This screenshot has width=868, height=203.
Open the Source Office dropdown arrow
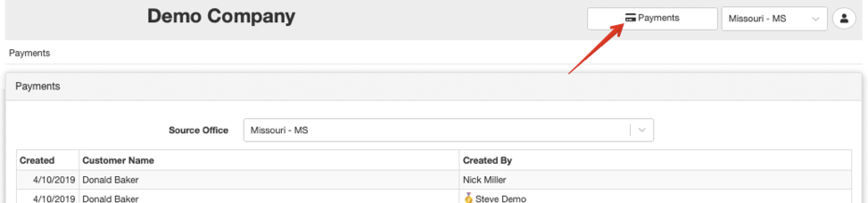pyautogui.click(x=642, y=130)
